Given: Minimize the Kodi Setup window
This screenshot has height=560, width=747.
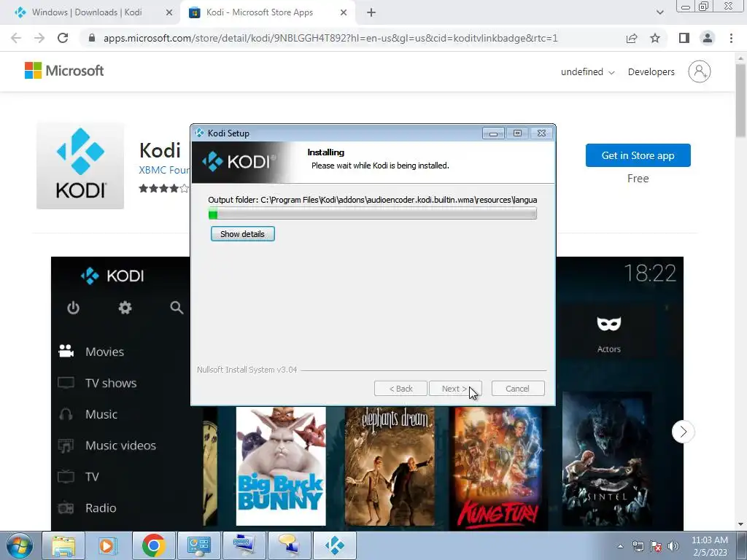Looking at the screenshot, I should pyautogui.click(x=493, y=133).
